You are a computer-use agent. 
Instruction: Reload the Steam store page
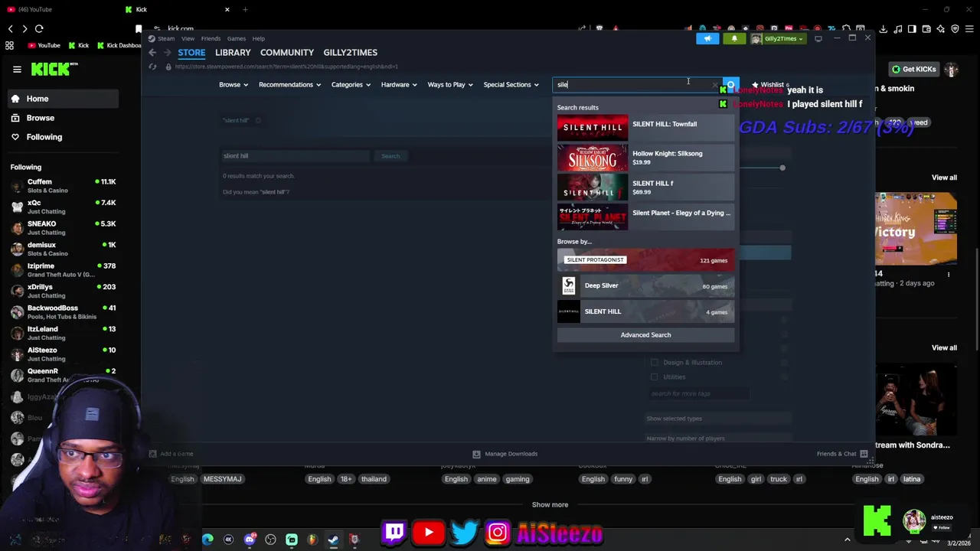pyautogui.click(x=152, y=67)
